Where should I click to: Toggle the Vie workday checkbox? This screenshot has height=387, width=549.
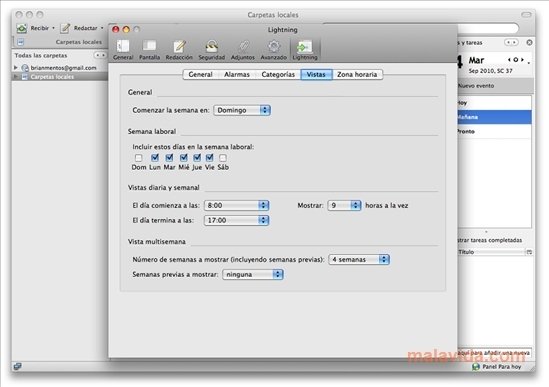(x=209, y=158)
